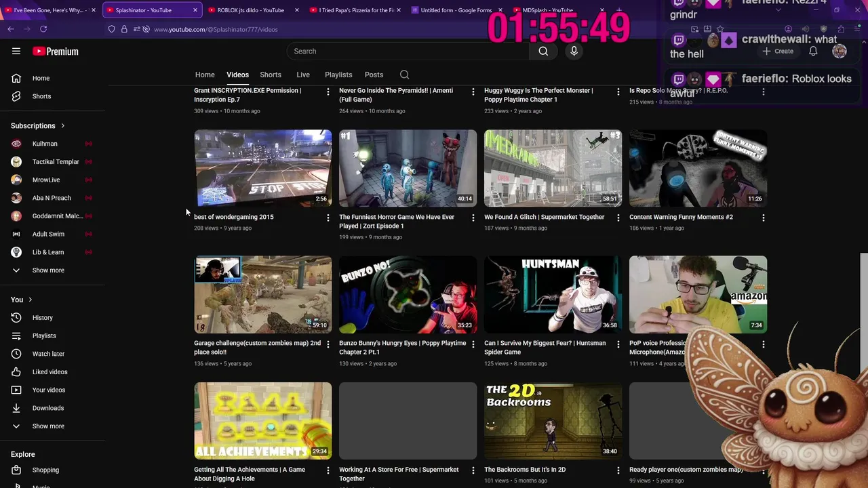
Task: Open options menu for best of wondergaming 2015
Action: click(x=328, y=218)
